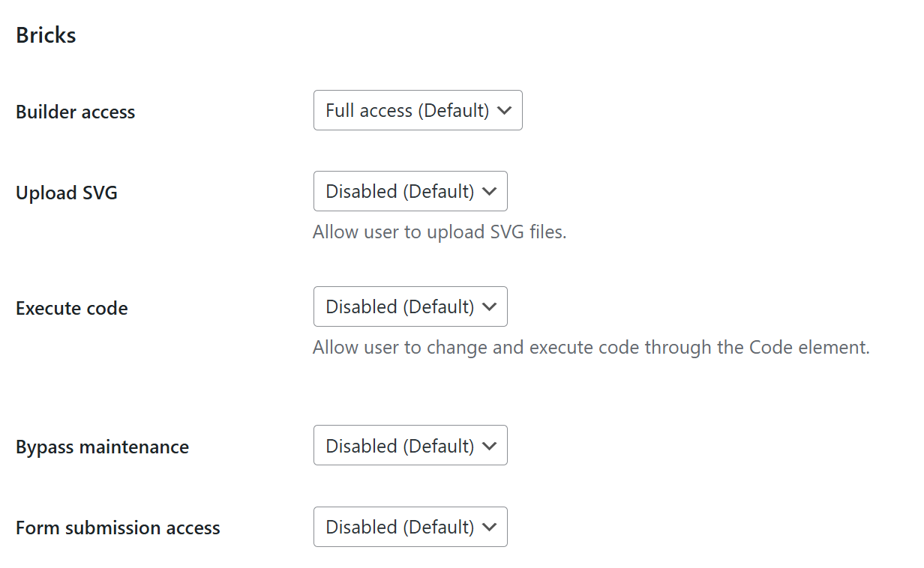
Task: Click the Upload SVG field label
Action: 67,193
